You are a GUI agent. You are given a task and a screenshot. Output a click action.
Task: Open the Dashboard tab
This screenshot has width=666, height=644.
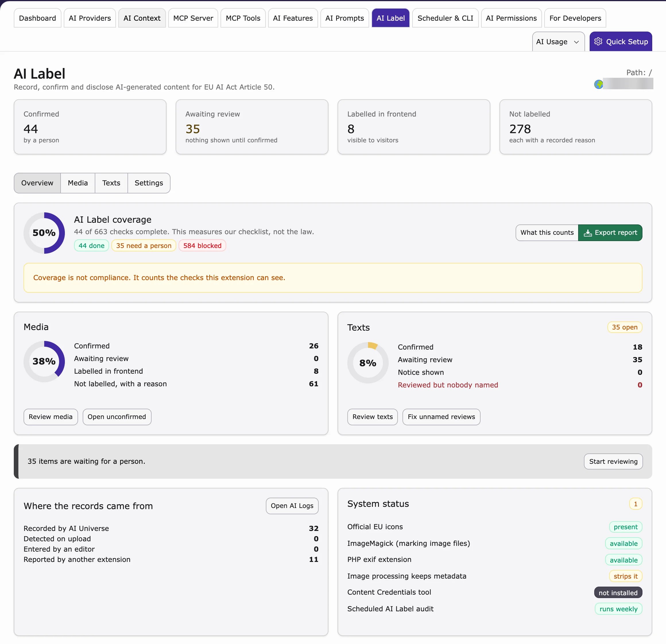(37, 18)
